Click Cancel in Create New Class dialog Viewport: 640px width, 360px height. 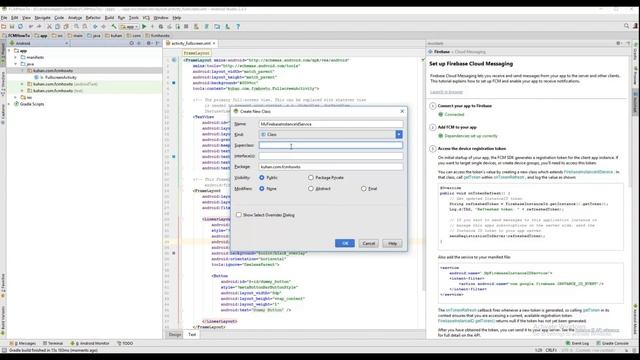coord(369,243)
